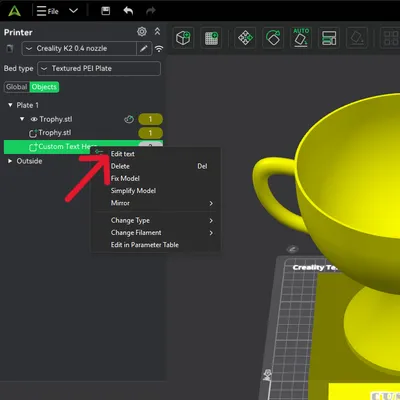Click the printer device icon beside the nozzle dropdown
Screen dimensions: 400x400
click(x=10, y=49)
